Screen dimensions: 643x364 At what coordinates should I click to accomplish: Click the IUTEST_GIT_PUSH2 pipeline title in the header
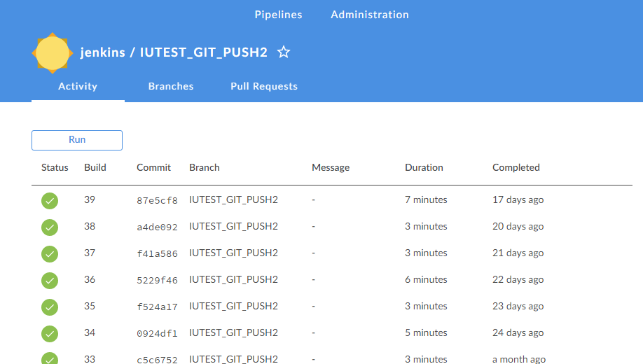tap(204, 52)
